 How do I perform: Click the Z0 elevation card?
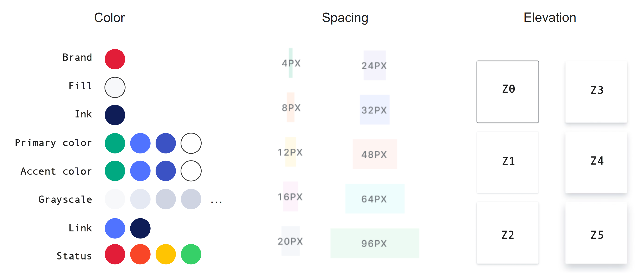tap(507, 92)
